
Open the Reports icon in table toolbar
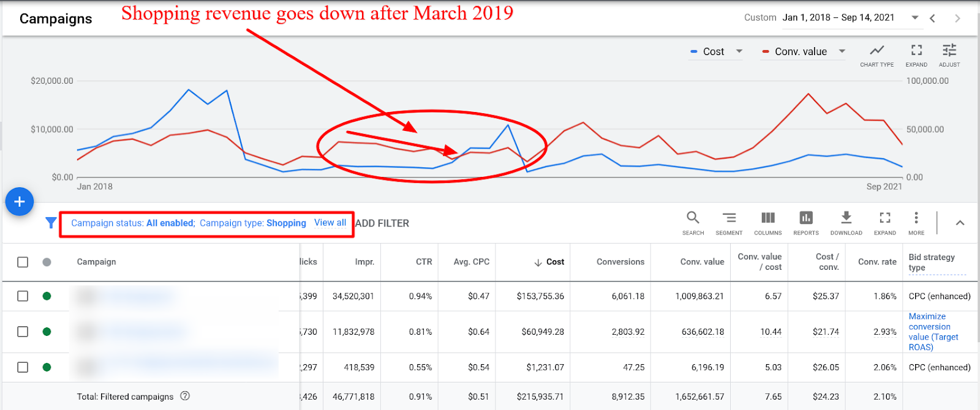(806, 218)
